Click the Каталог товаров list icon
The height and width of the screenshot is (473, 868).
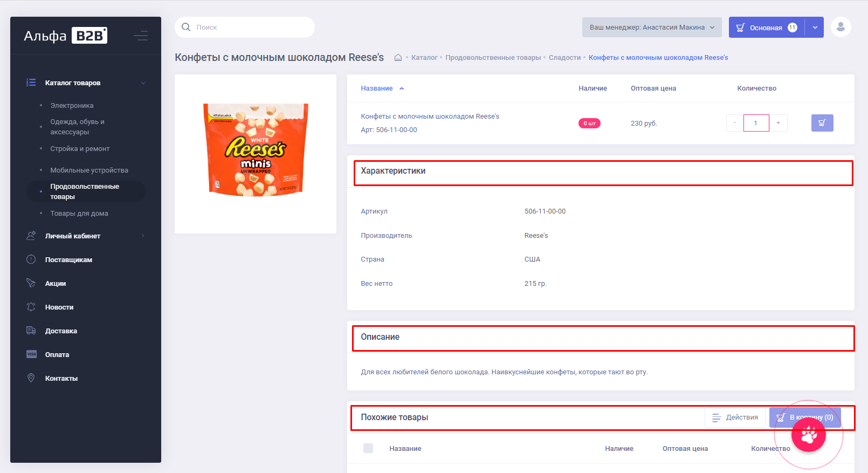click(x=31, y=83)
